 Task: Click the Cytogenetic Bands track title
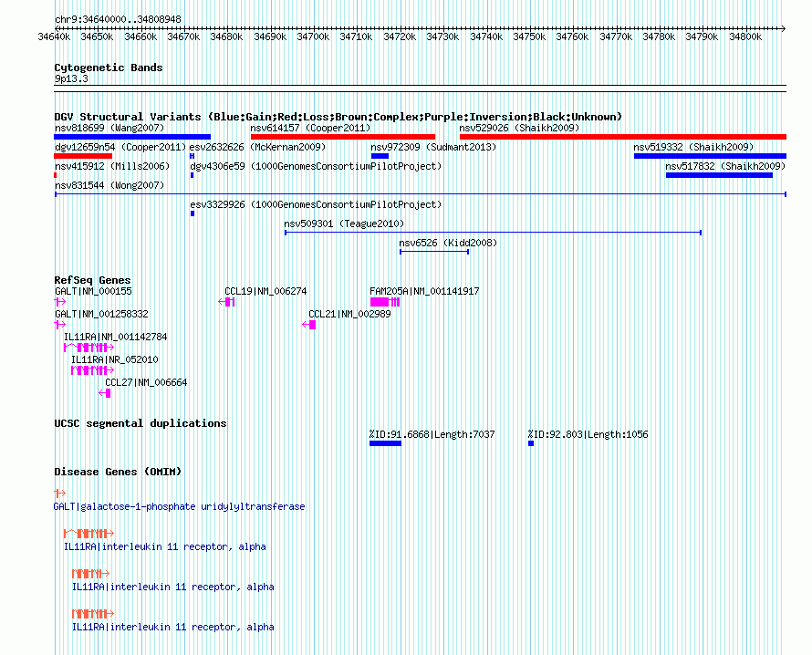tap(109, 68)
